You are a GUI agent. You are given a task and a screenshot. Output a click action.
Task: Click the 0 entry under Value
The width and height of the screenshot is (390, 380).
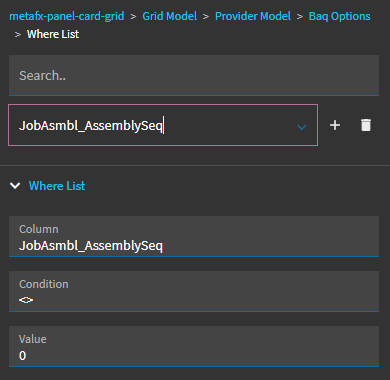[22, 355]
